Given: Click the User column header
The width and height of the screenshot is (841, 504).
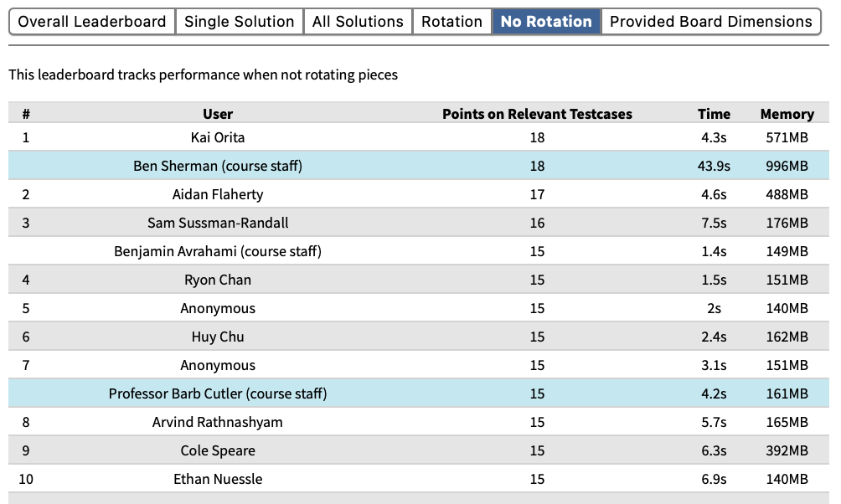Looking at the screenshot, I should click(218, 114).
